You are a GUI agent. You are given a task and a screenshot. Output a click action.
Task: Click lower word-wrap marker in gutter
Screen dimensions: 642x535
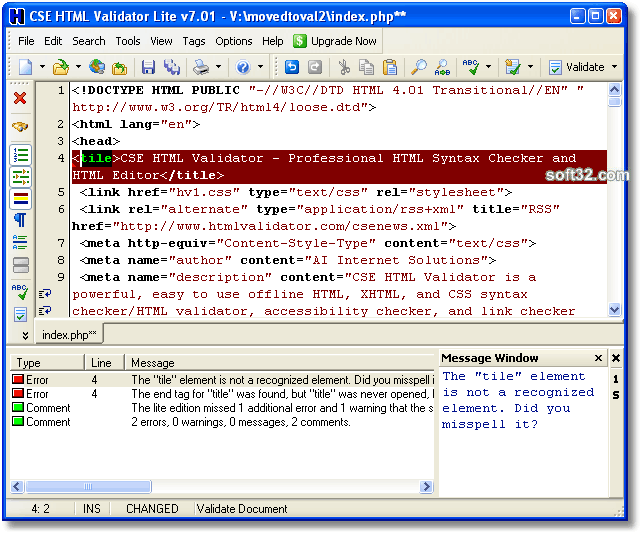45,311
